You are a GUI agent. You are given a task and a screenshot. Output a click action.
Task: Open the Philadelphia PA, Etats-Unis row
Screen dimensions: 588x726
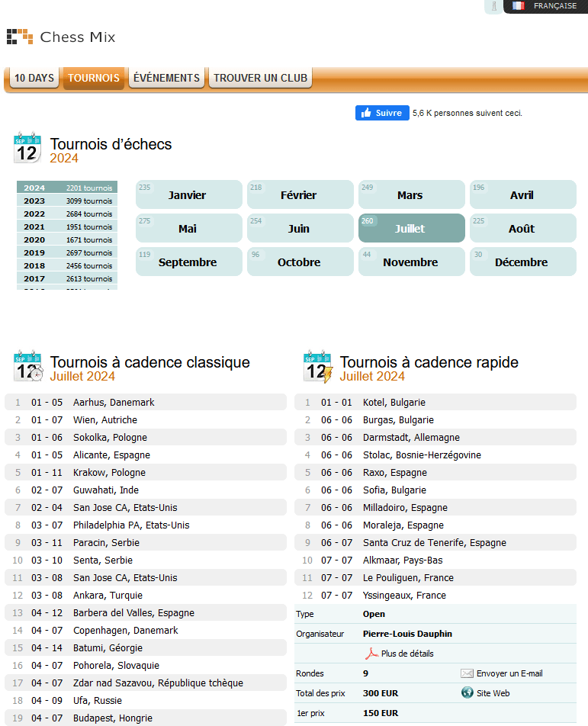(146, 525)
